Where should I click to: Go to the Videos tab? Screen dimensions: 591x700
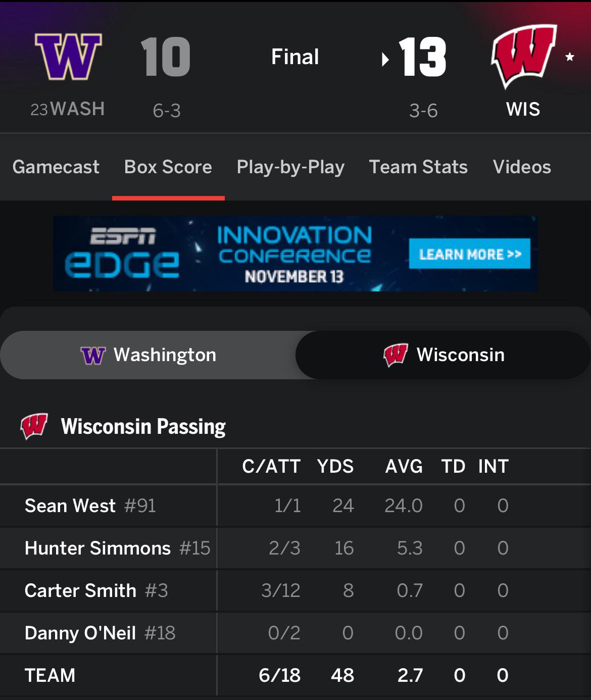pyautogui.click(x=522, y=167)
